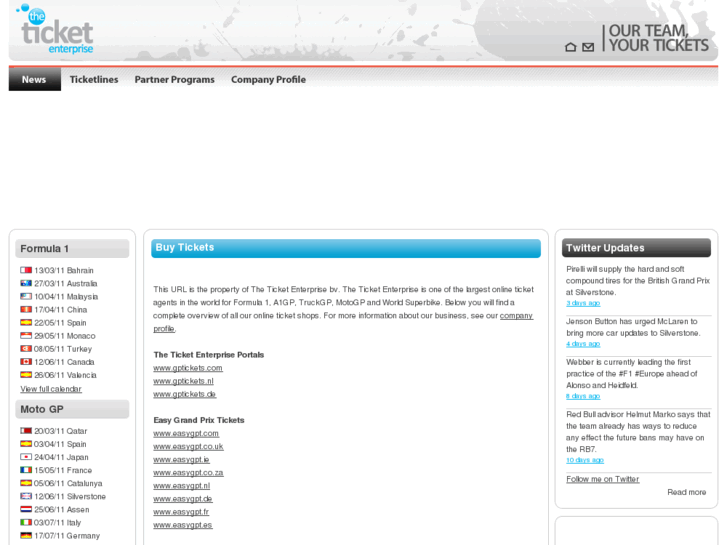Visit www.easygpt.nl link
Viewport: 727px width, 545px height.
pyautogui.click(x=181, y=486)
